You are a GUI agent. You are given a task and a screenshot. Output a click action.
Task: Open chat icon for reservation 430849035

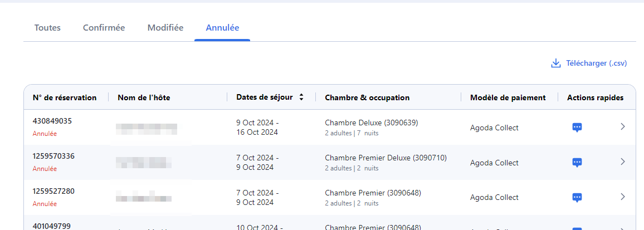(577, 128)
